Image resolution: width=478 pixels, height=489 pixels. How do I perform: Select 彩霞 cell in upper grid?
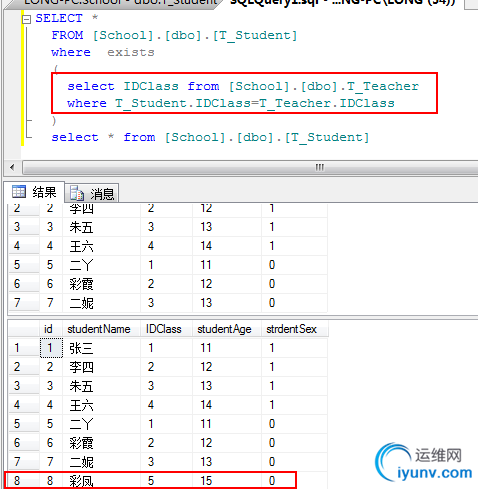[x=102, y=284]
